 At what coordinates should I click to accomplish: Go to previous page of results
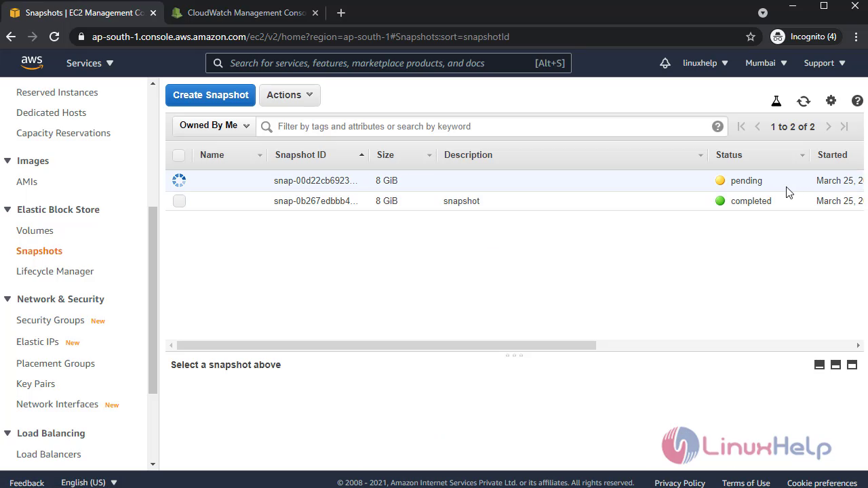pos(757,126)
